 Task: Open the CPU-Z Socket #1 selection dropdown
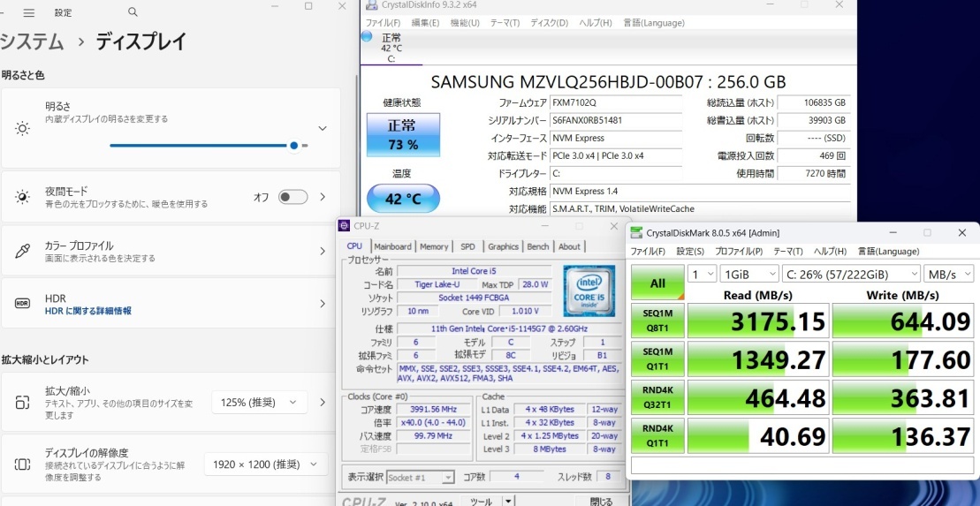coord(420,477)
